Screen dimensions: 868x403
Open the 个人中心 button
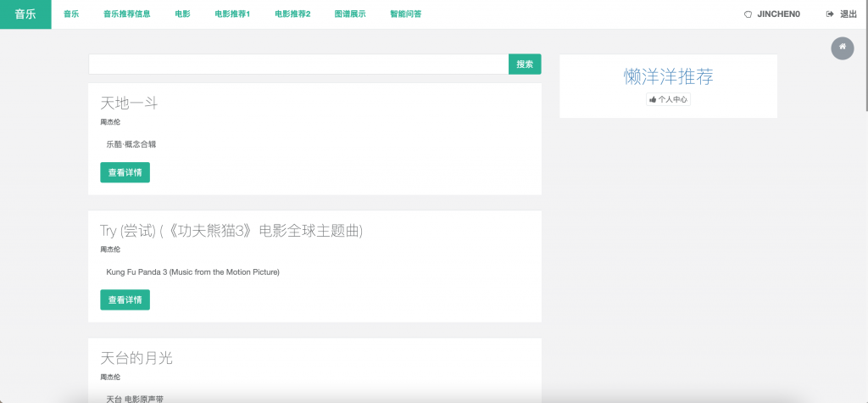pos(668,100)
